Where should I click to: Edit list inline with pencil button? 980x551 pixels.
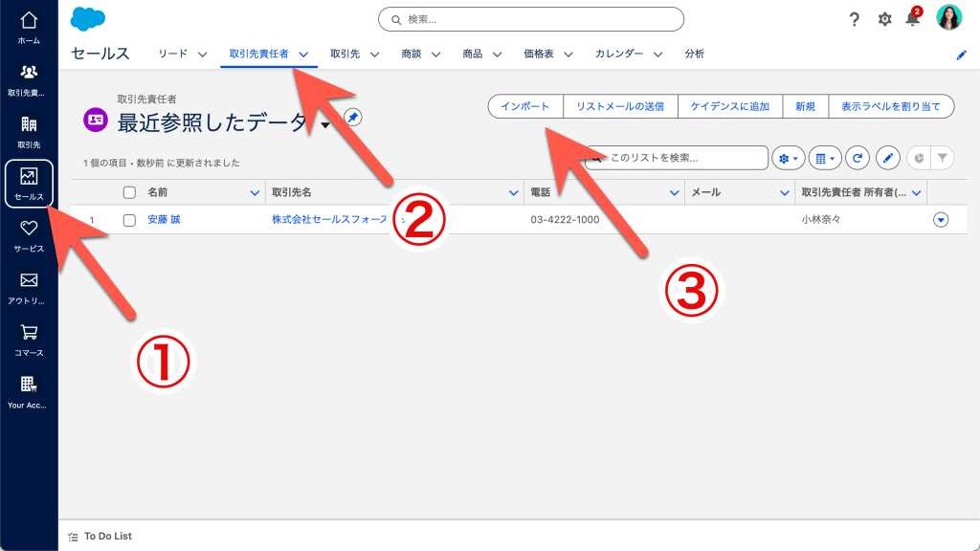point(887,158)
